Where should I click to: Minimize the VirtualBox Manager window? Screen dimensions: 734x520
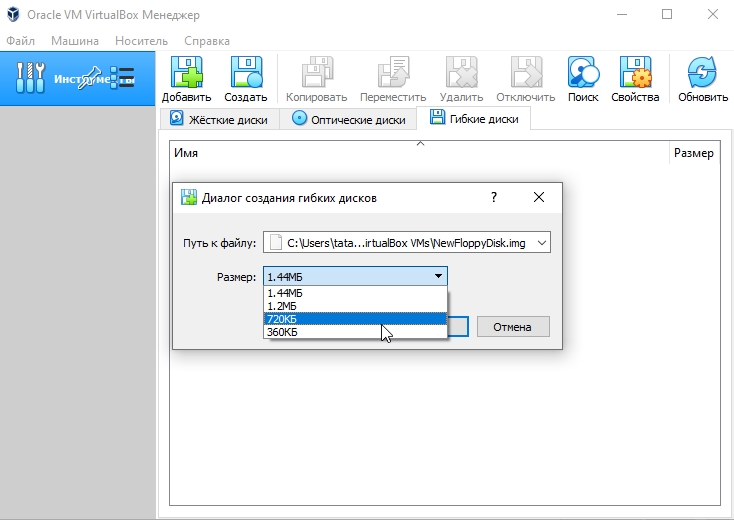pyautogui.click(x=622, y=15)
